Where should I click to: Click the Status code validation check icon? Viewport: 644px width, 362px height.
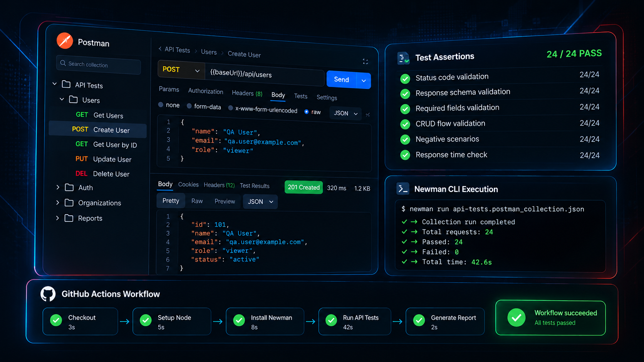405,79
